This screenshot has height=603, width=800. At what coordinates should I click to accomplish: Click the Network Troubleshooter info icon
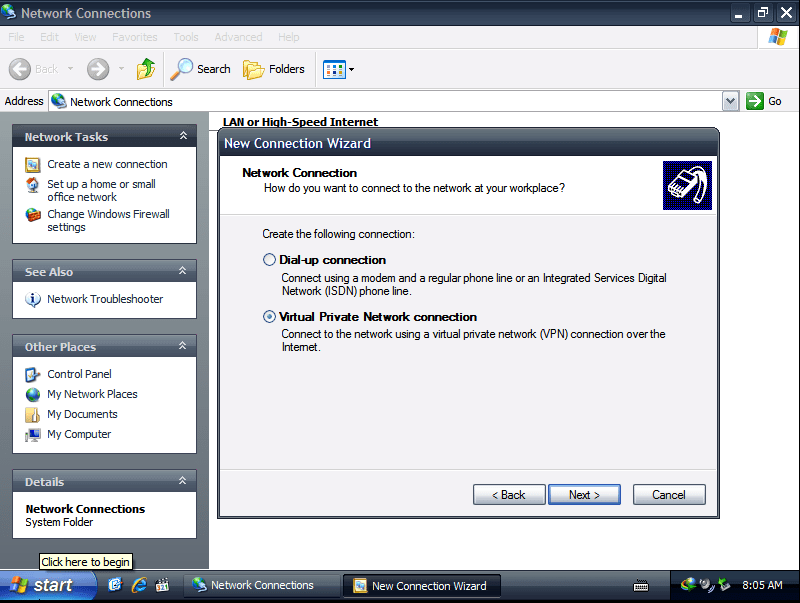(x=33, y=299)
